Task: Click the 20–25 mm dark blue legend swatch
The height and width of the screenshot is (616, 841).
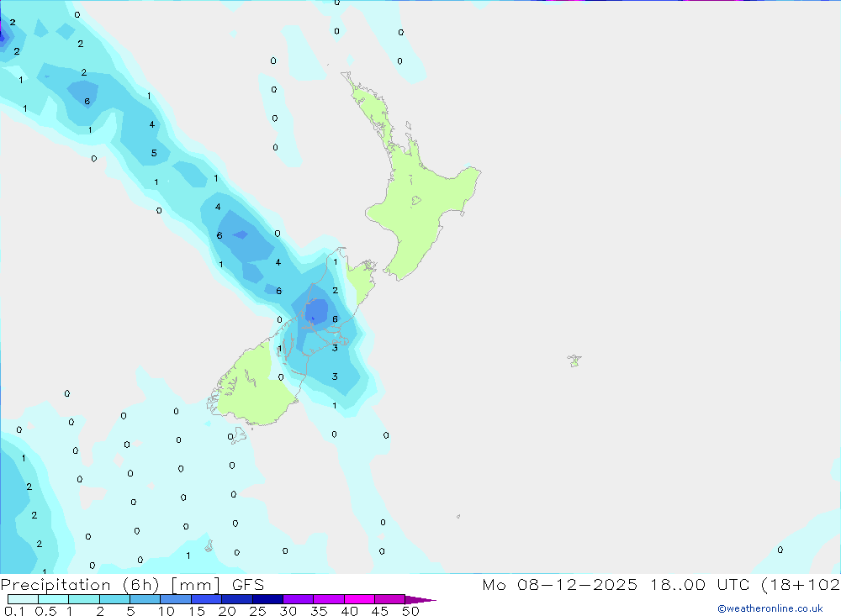Action: pyautogui.click(x=237, y=599)
